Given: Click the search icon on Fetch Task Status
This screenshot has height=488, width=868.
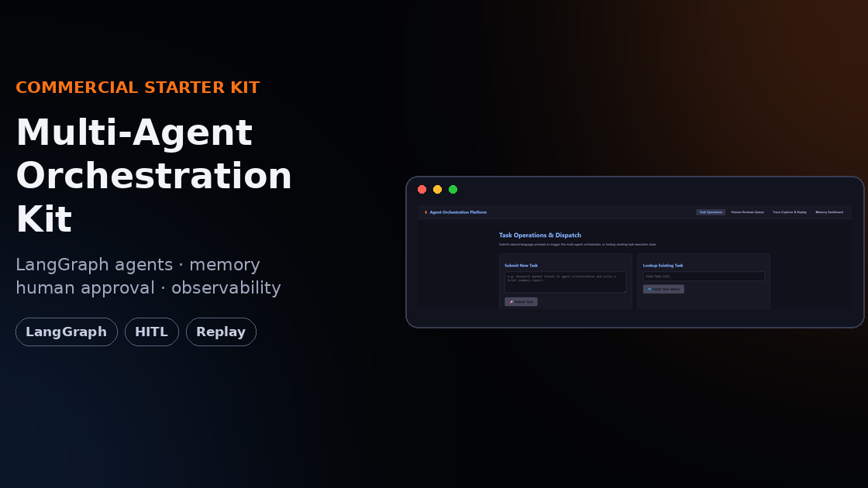Looking at the screenshot, I should pos(649,290).
